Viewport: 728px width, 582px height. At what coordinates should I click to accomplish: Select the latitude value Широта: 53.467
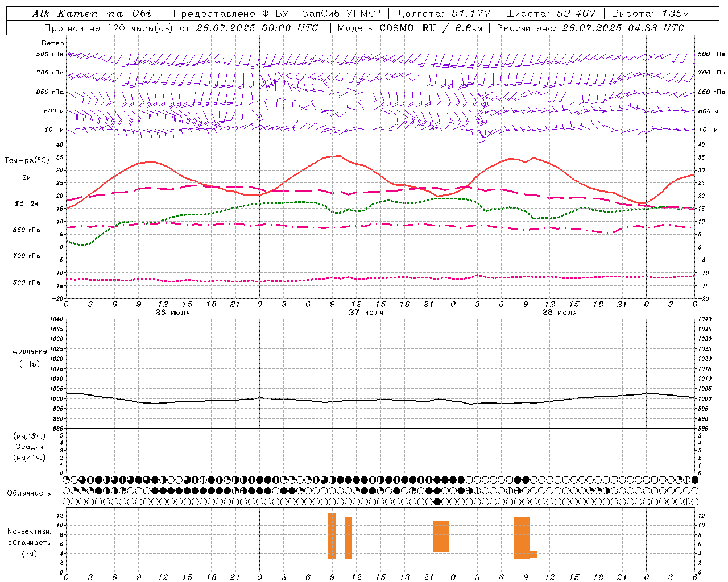click(551, 14)
